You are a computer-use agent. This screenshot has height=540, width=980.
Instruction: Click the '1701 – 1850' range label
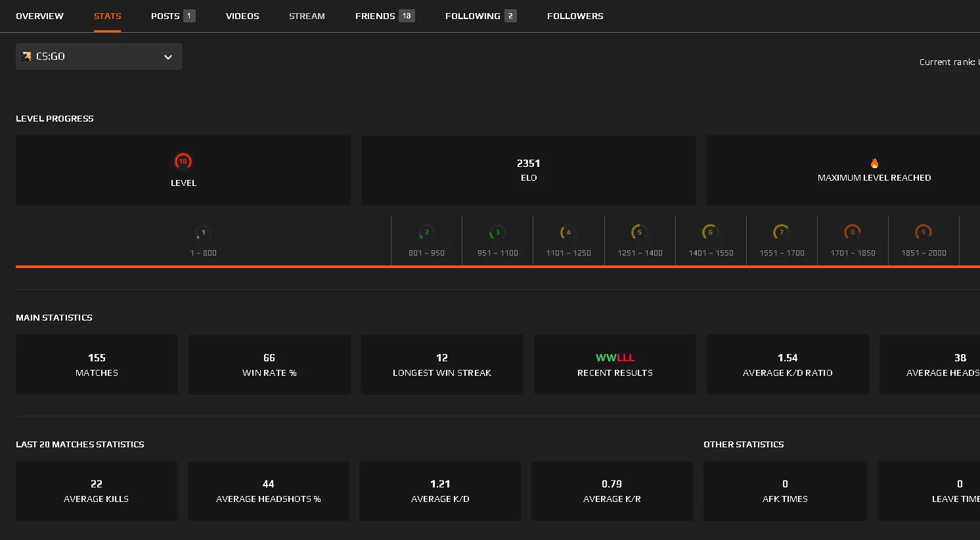click(852, 253)
